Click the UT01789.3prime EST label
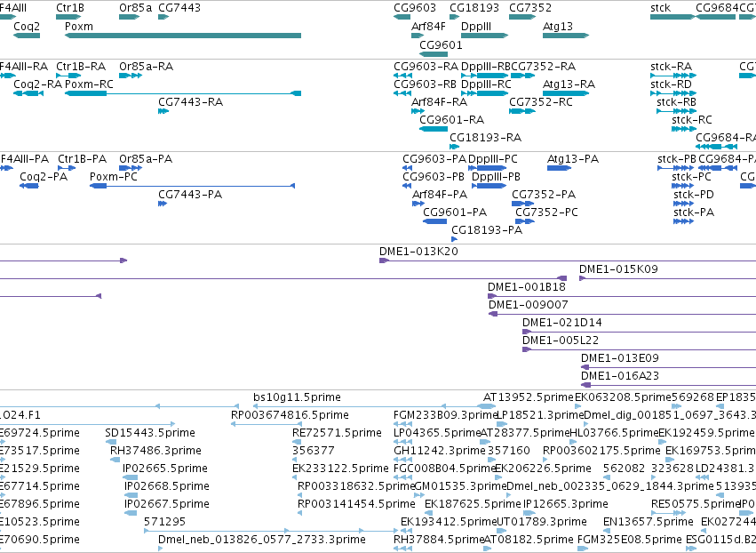 (x=542, y=523)
